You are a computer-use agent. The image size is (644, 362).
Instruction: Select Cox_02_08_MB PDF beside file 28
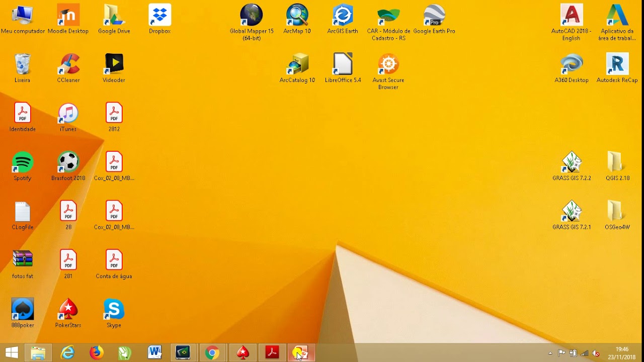114,215
